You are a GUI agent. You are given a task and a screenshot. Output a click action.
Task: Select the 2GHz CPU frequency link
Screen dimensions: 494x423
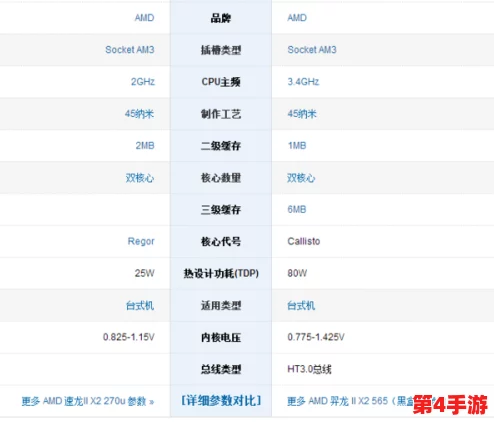coord(143,82)
